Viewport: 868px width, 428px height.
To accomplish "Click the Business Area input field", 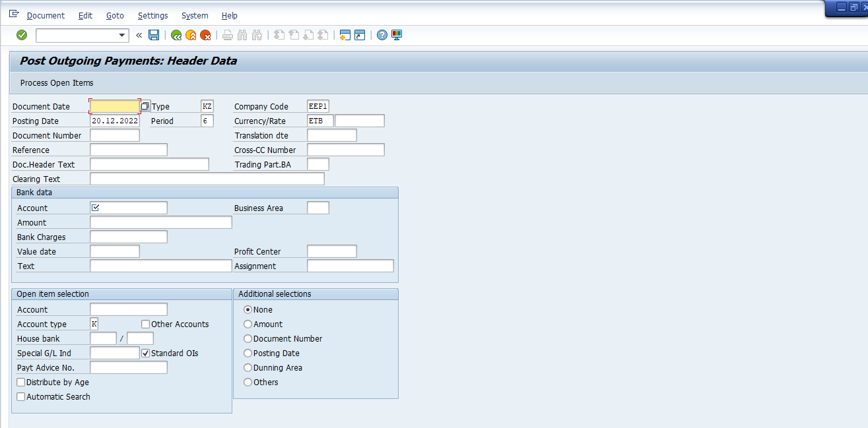I will [x=318, y=208].
